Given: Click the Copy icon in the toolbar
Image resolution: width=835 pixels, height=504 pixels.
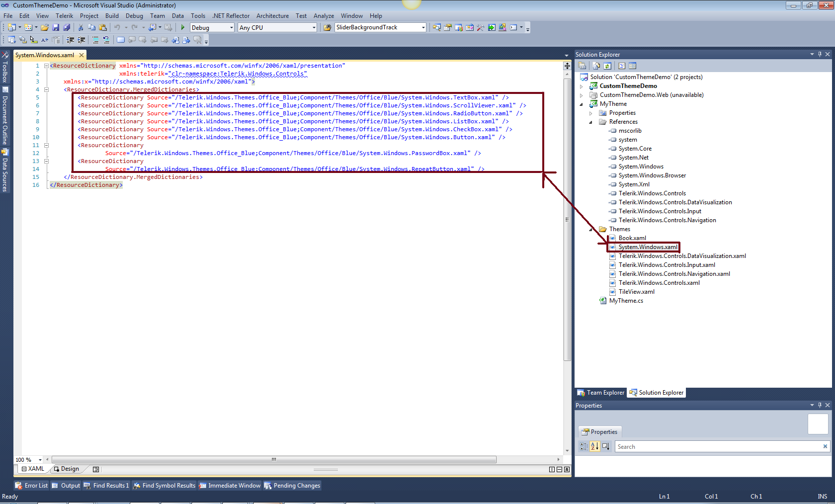Looking at the screenshot, I should (x=91, y=28).
